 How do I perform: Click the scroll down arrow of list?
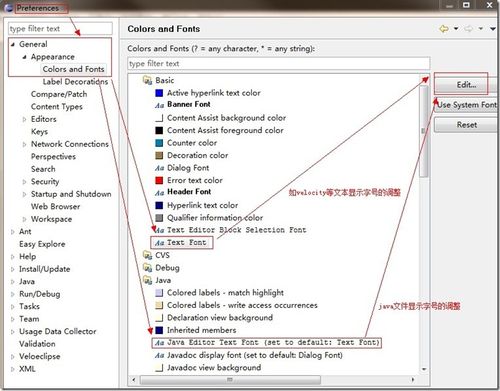pos(424,369)
